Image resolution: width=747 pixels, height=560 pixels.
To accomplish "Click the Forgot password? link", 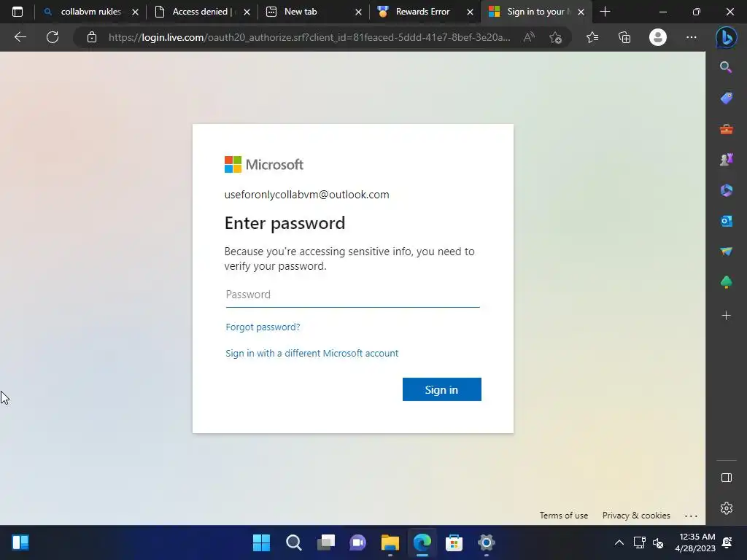I will click(x=263, y=327).
